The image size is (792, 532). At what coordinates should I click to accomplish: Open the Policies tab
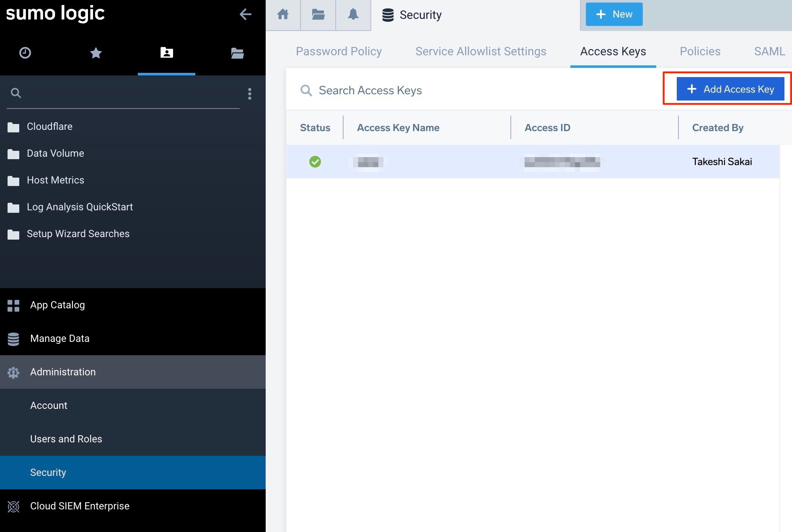click(x=700, y=51)
